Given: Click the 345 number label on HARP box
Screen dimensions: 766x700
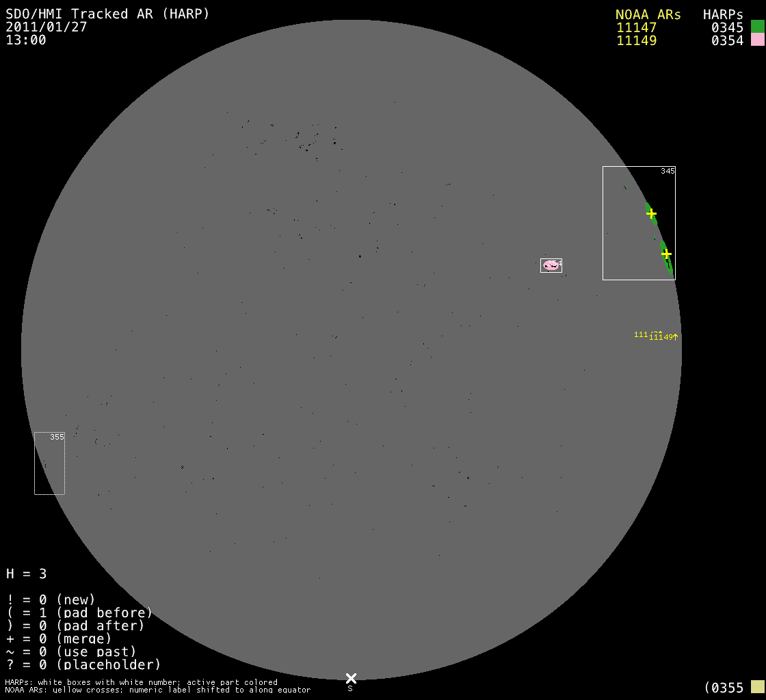Looking at the screenshot, I should [x=668, y=171].
